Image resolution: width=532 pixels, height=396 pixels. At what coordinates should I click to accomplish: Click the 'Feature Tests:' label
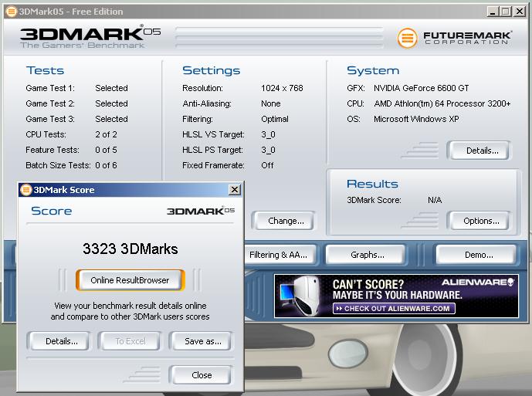pyautogui.click(x=53, y=150)
